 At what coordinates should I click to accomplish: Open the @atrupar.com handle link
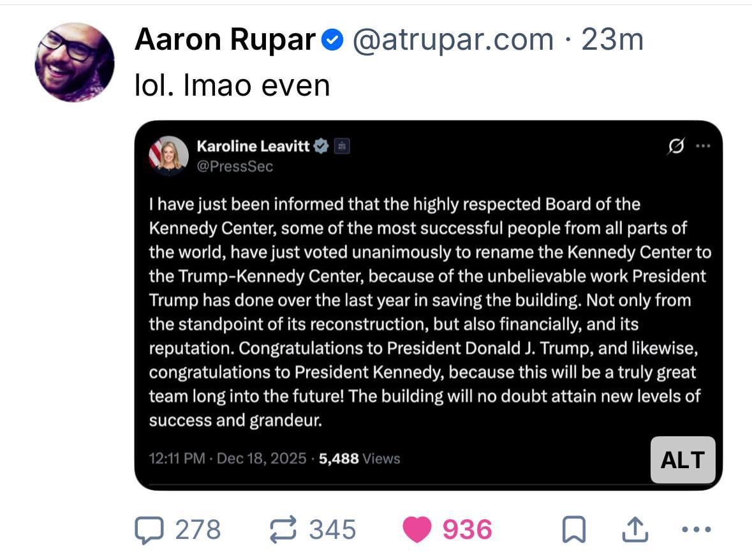(452, 41)
